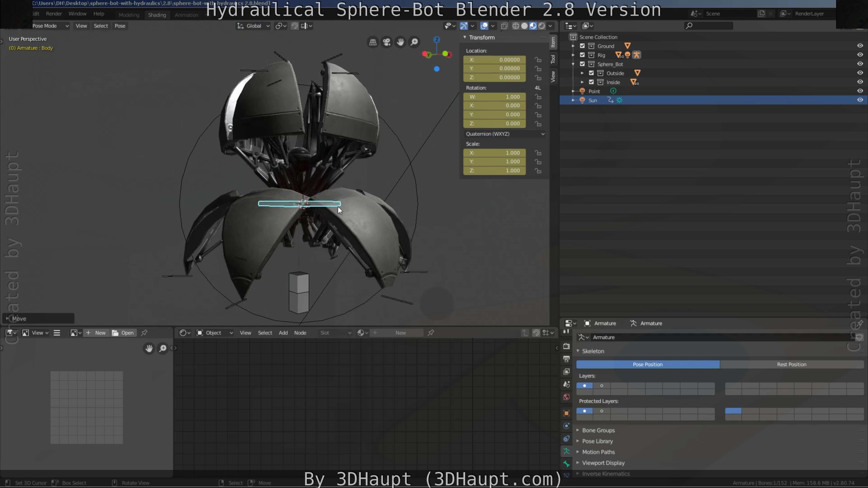The image size is (868, 488).
Task: Click the Pose Position button
Action: pos(648,364)
